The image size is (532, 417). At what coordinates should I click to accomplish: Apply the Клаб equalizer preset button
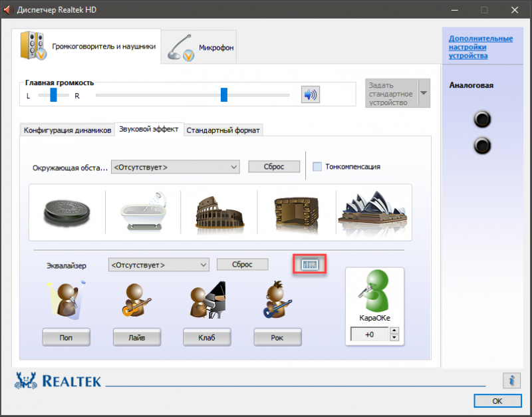click(x=207, y=337)
